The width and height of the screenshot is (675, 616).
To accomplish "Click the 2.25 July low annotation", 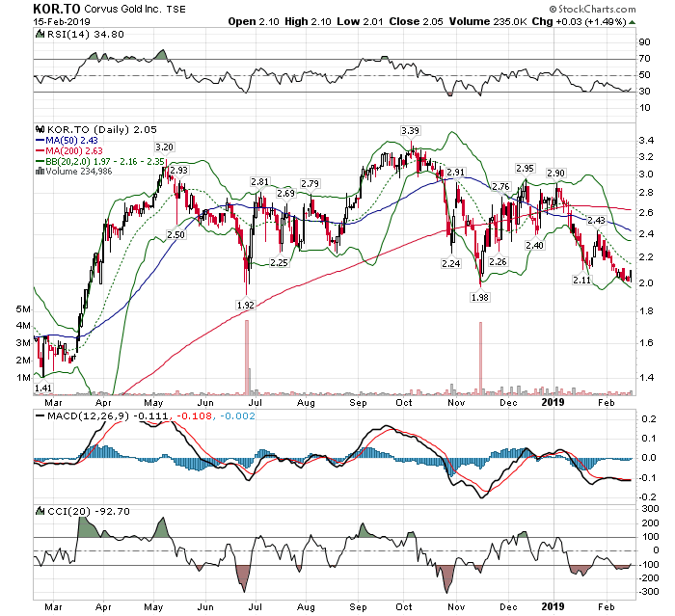I will tap(279, 262).
